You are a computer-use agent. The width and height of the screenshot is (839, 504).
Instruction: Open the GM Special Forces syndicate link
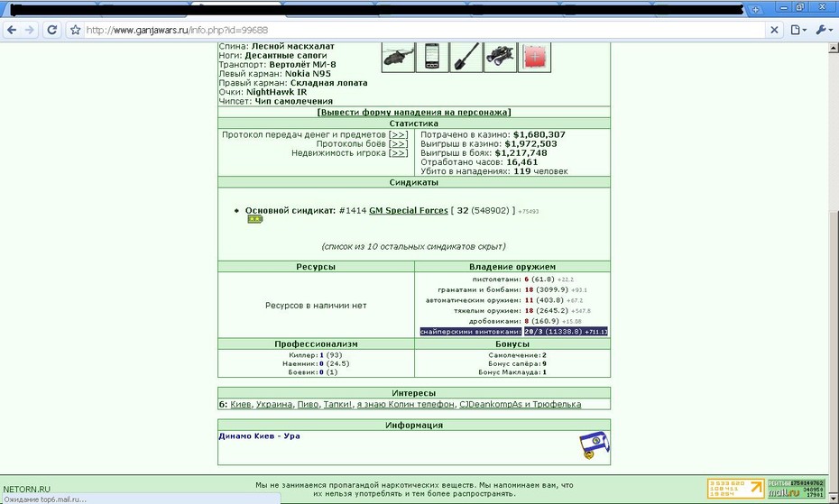pos(409,210)
